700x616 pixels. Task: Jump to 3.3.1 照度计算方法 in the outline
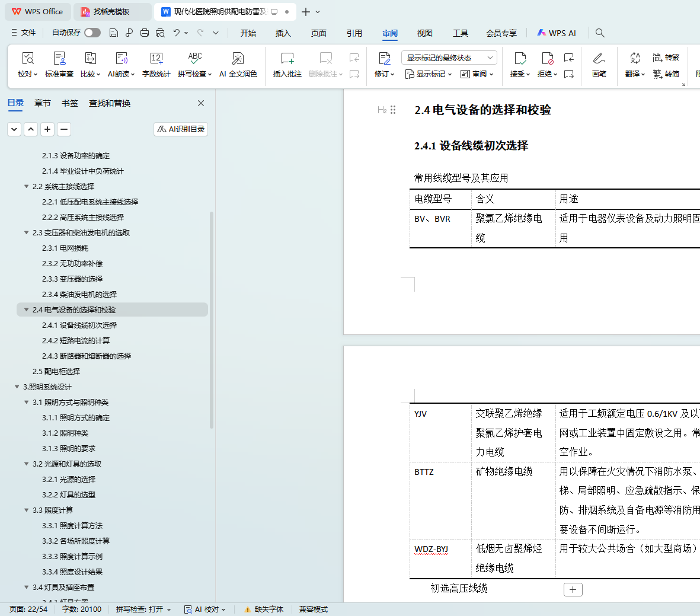72,525
